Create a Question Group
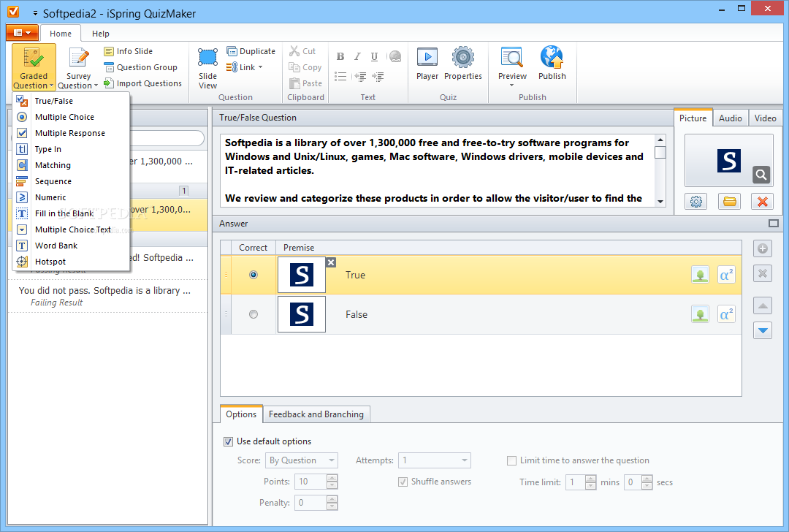789x532 pixels. pos(141,67)
